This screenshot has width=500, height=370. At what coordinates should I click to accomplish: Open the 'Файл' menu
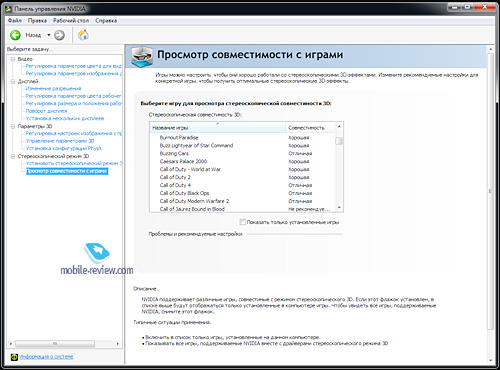pyautogui.click(x=15, y=21)
